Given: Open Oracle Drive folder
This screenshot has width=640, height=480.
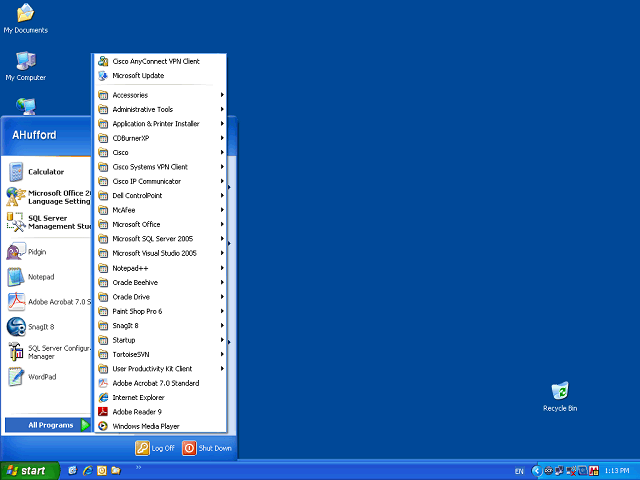Looking at the screenshot, I should (160, 297).
